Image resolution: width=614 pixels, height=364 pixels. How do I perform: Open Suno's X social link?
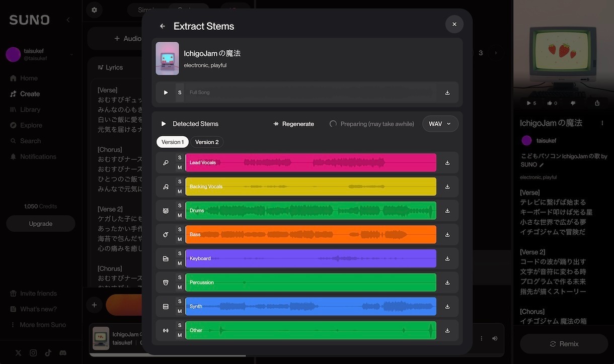tap(18, 353)
